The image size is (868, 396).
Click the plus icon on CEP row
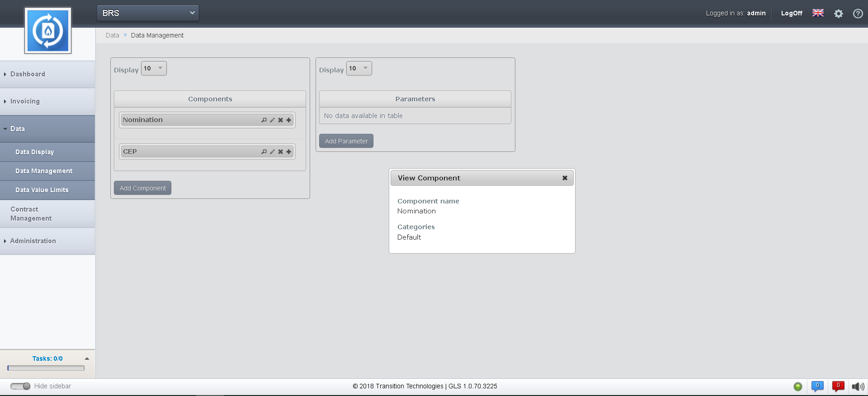pos(288,152)
